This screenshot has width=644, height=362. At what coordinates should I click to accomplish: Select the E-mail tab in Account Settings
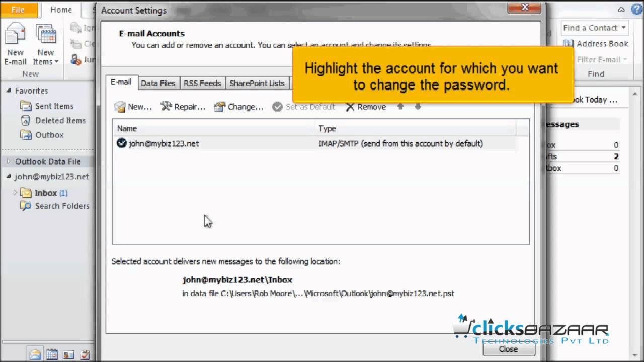tap(121, 82)
